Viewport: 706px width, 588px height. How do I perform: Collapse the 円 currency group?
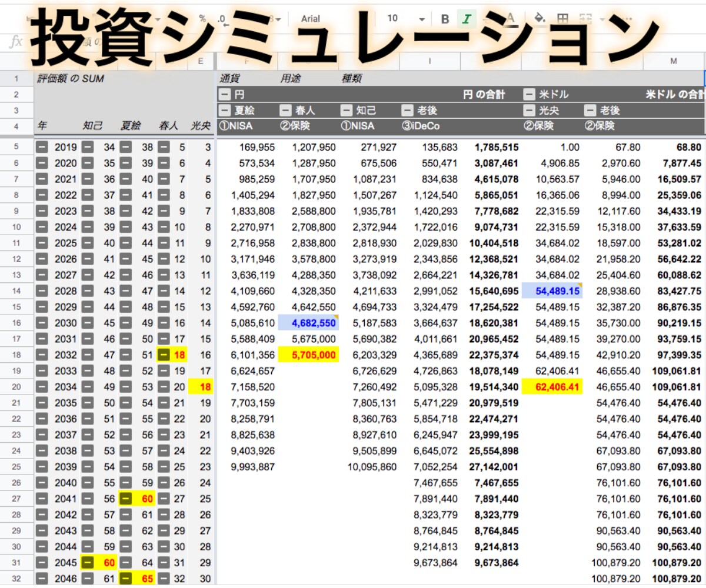coord(225,94)
